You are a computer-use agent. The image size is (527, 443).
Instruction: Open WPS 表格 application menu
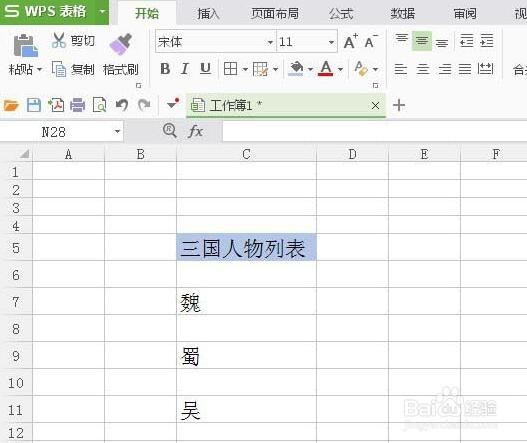pos(54,12)
